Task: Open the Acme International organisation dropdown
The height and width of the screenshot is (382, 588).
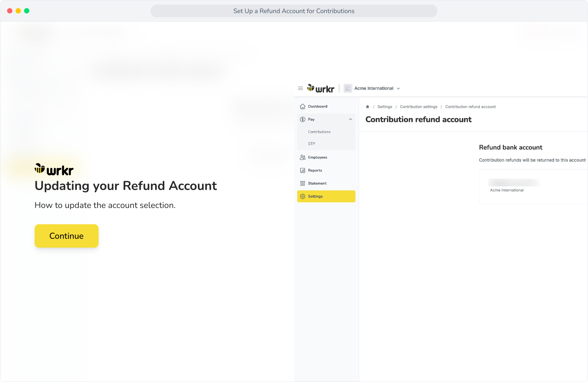Action: (x=377, y=88)
